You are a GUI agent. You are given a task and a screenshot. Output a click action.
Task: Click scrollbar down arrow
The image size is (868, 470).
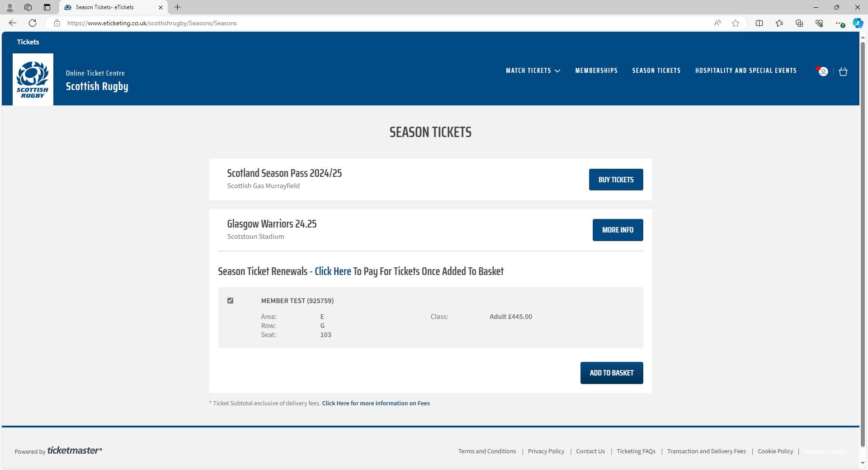(x=863, y=463)
